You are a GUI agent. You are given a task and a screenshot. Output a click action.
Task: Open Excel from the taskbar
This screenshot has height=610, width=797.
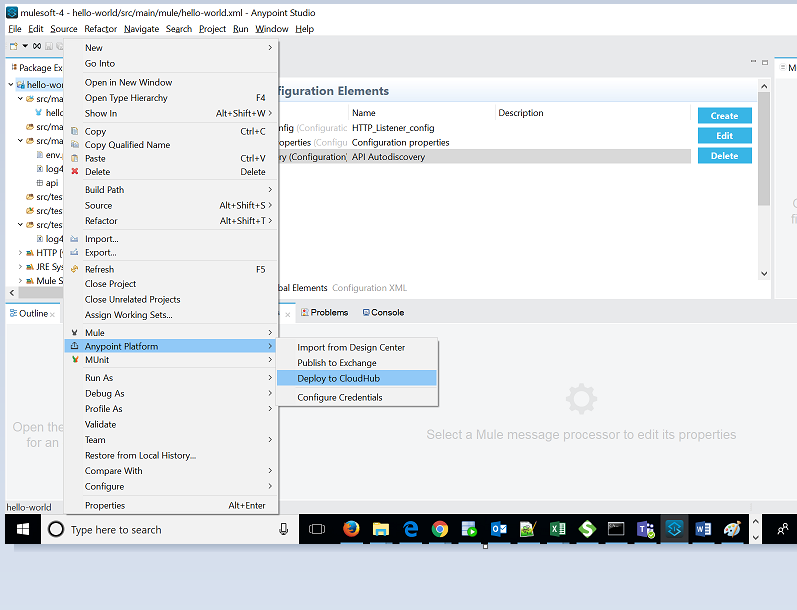pyautogui.click(x=558, y=529)
